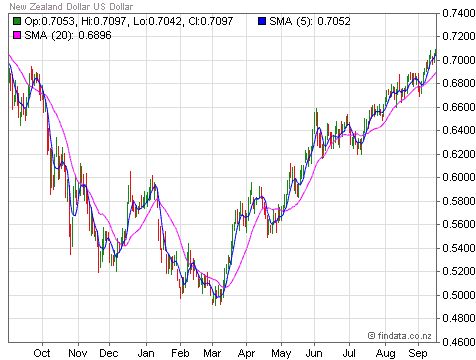Click the "SMA (20): 0.6896" legend text
Viewport: 476px width, 360px height.
click(x=68, y=35)
